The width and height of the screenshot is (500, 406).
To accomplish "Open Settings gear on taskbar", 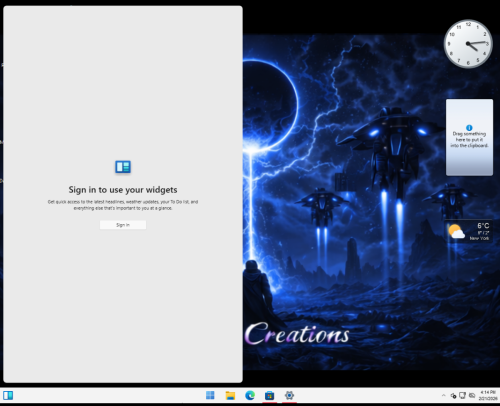I will [289, 395].
